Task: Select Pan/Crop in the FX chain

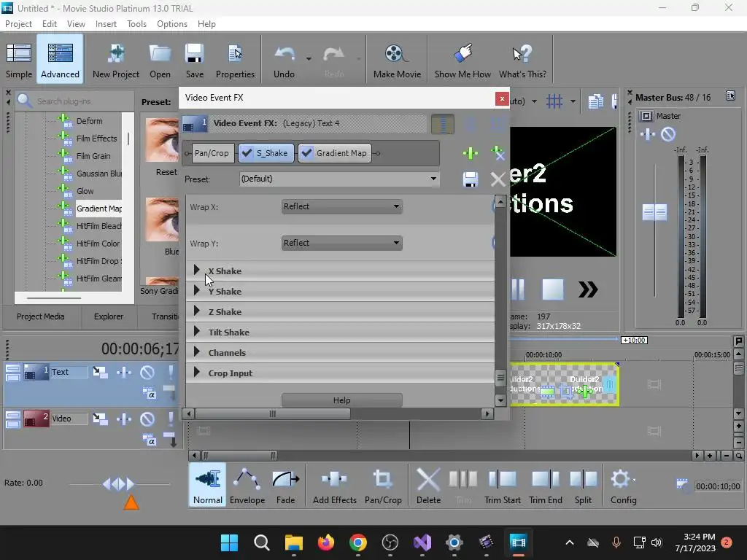Action: click(x=212, y=153)
